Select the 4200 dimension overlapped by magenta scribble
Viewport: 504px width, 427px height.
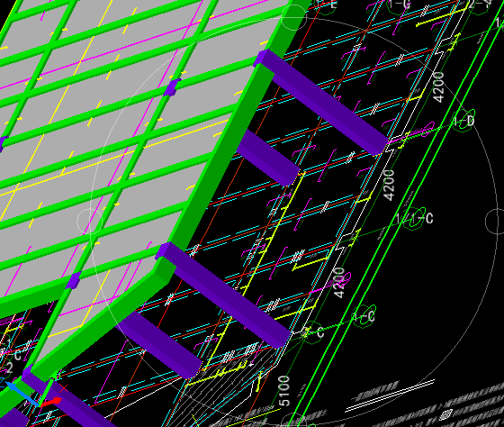[x=339, y=283]
